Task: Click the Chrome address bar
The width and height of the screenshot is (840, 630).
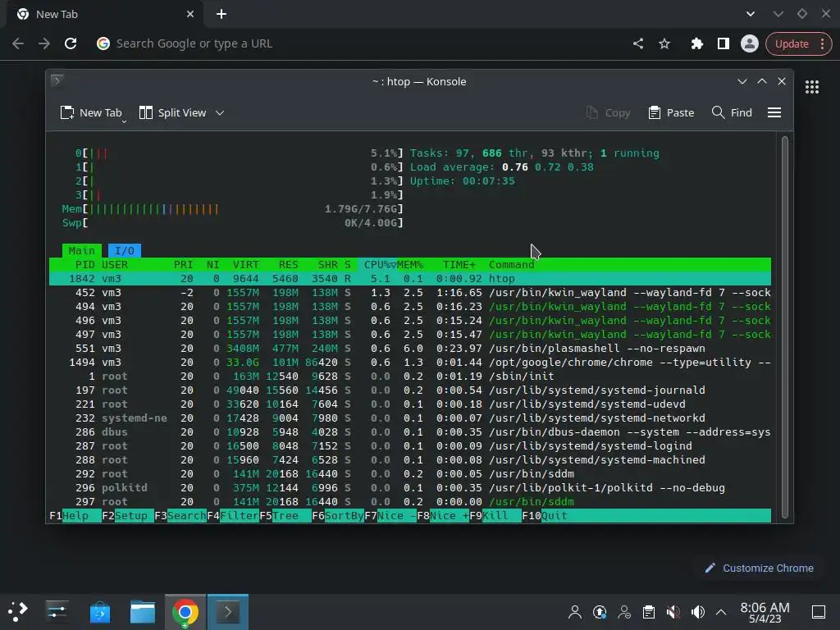Action: (354, 43)
